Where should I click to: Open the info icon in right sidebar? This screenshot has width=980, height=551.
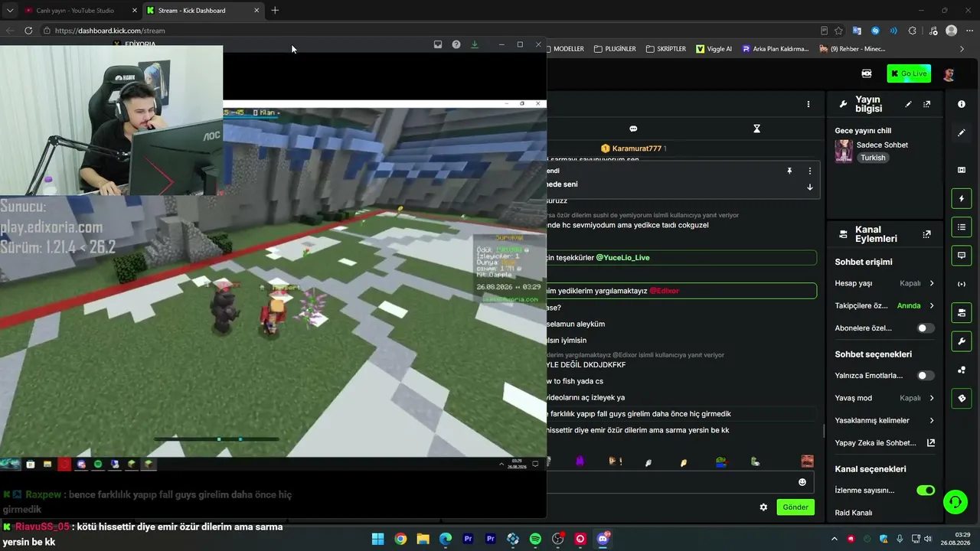click(962, 104)
